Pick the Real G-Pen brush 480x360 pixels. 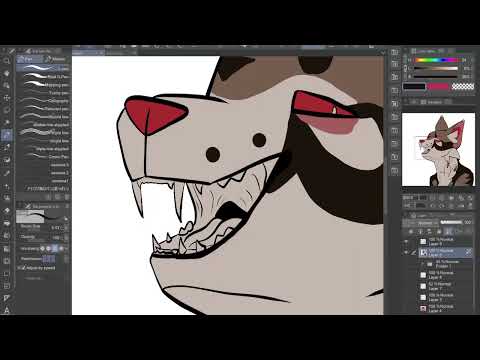click(43, 76)
